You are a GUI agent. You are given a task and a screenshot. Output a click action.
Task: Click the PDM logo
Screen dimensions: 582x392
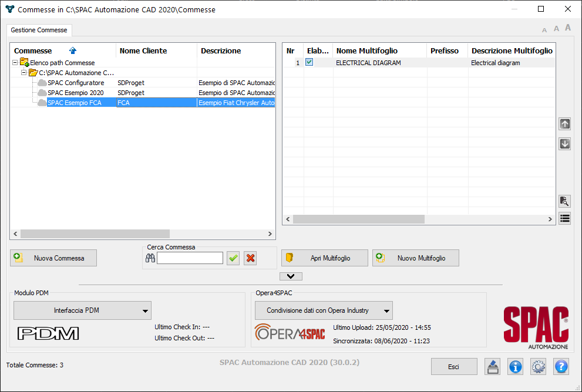tap(48, 333)
